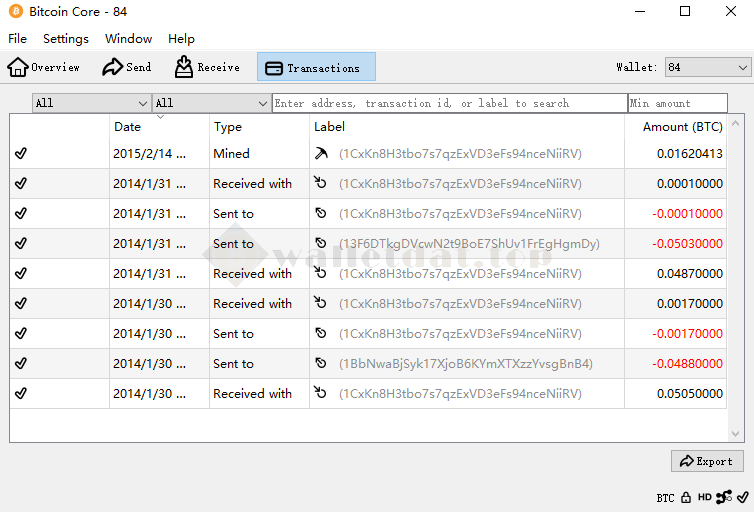Open the transaction type filter dropdown

coord(211,103)
